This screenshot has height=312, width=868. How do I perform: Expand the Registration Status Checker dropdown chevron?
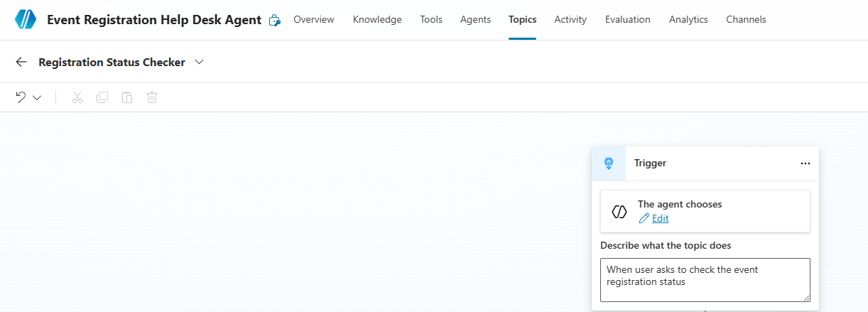pos(200,63)
